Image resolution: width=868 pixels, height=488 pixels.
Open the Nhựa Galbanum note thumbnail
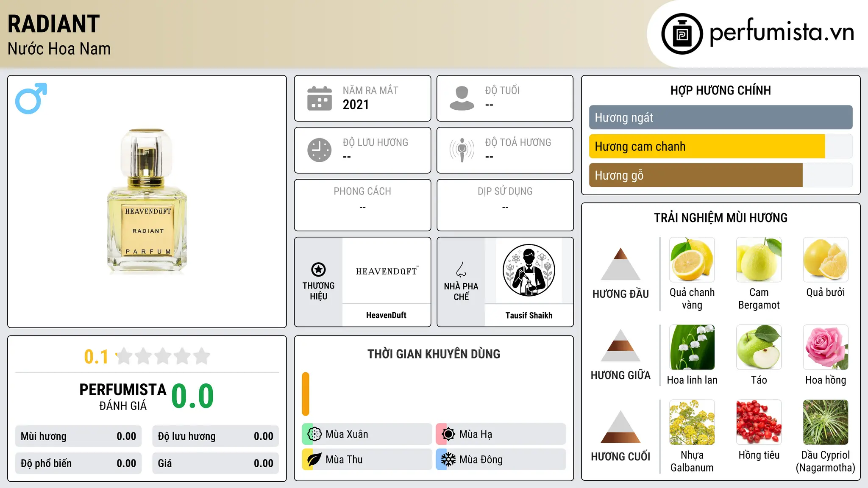[x=692, y=422]
